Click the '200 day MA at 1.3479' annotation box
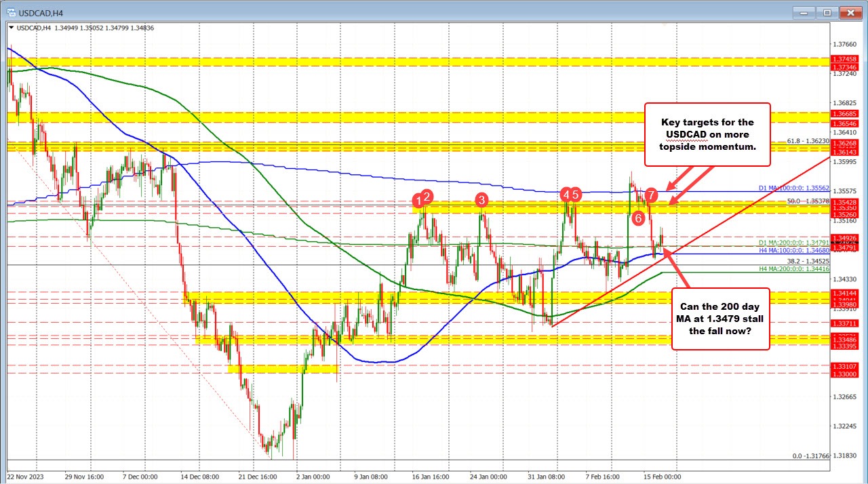Viewport: 868px width, 484px height. coord(719,319)
